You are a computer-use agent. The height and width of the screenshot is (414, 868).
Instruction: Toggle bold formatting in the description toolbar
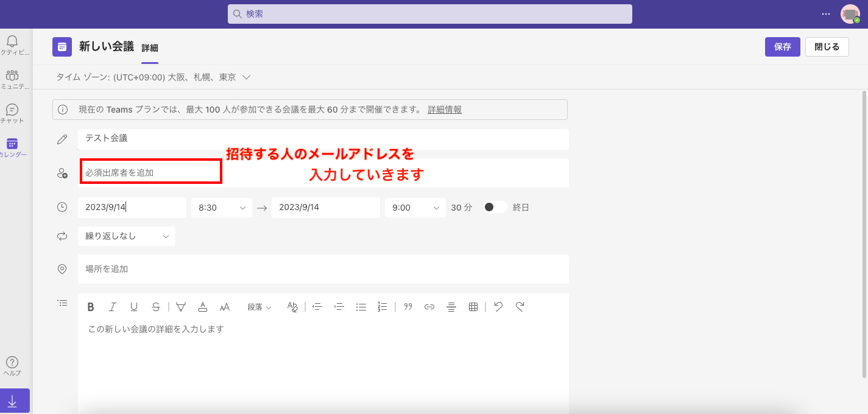coord(90,306)
